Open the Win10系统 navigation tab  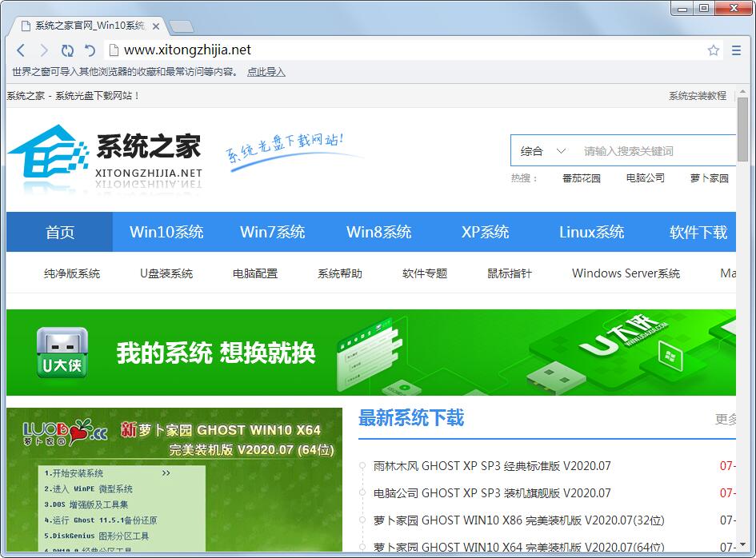click(166, 232)
